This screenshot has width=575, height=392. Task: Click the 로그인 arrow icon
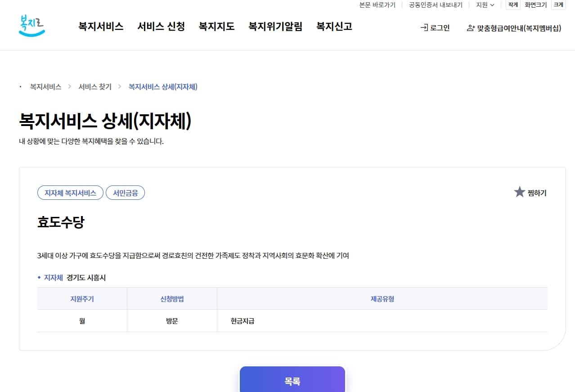423,27
